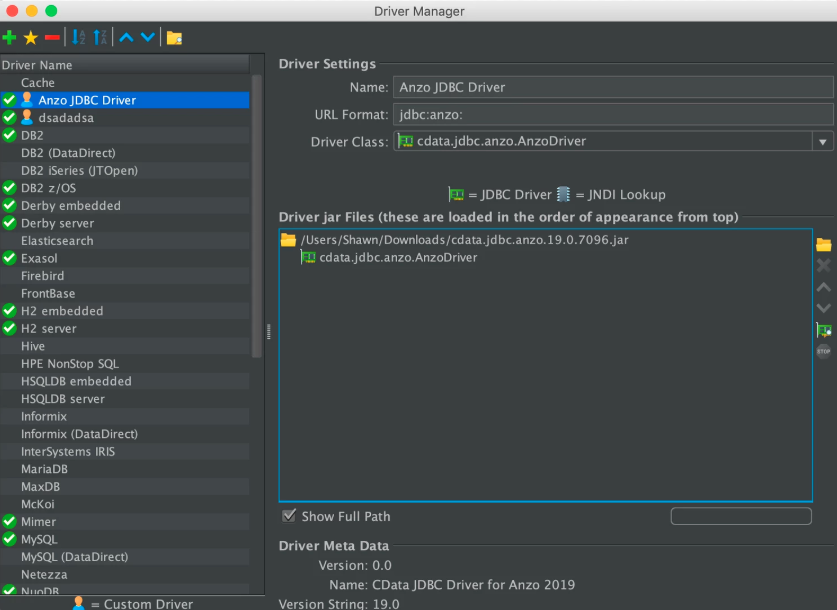Remove selected driver using red minus icon
Viewport: 837px width, 610px height.
click(x=52, y=37)
